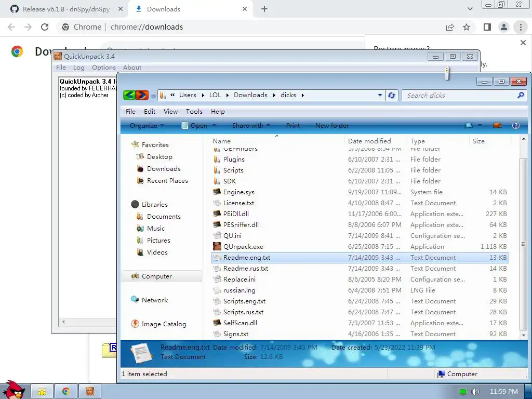The height and width of the screenshot is (399, 532).
Task: Select the QUnpack.exe application icon
Action: [217, 247]
